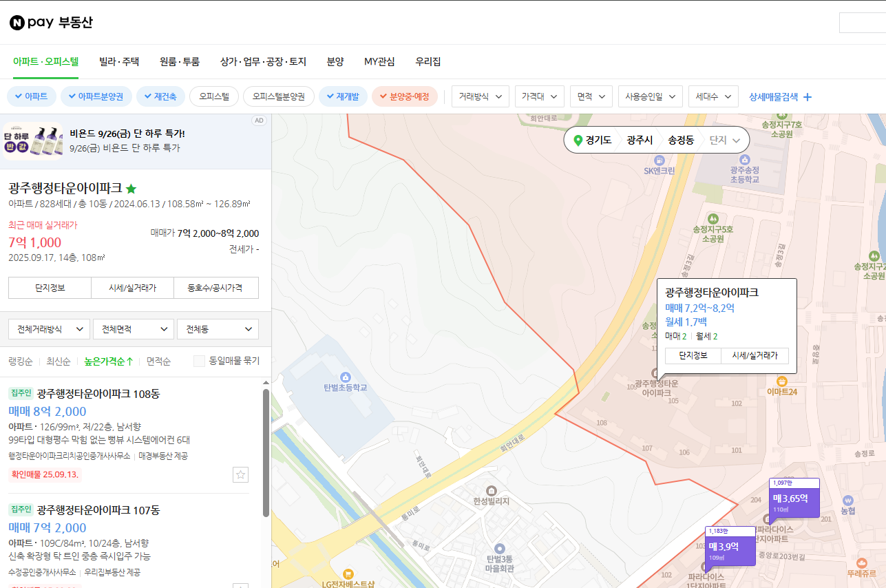The height and width of the screenshot is (588, 886).
Task: Click the 뚜레쥬르 bakery map marker
Action: [x=862, y=562]
